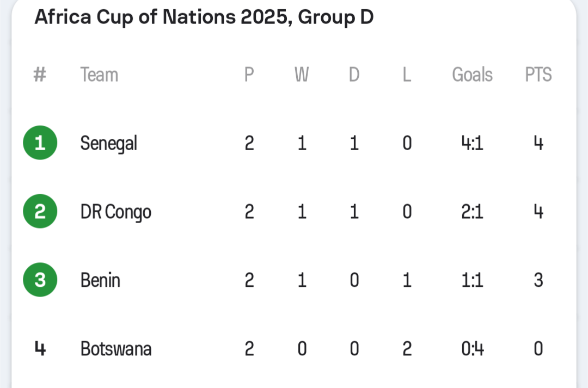Image resolution: width=588 pixels, height=388 pixels.
Task: Click DR Congo's 2:1 goals value
Action: point(472,212)
